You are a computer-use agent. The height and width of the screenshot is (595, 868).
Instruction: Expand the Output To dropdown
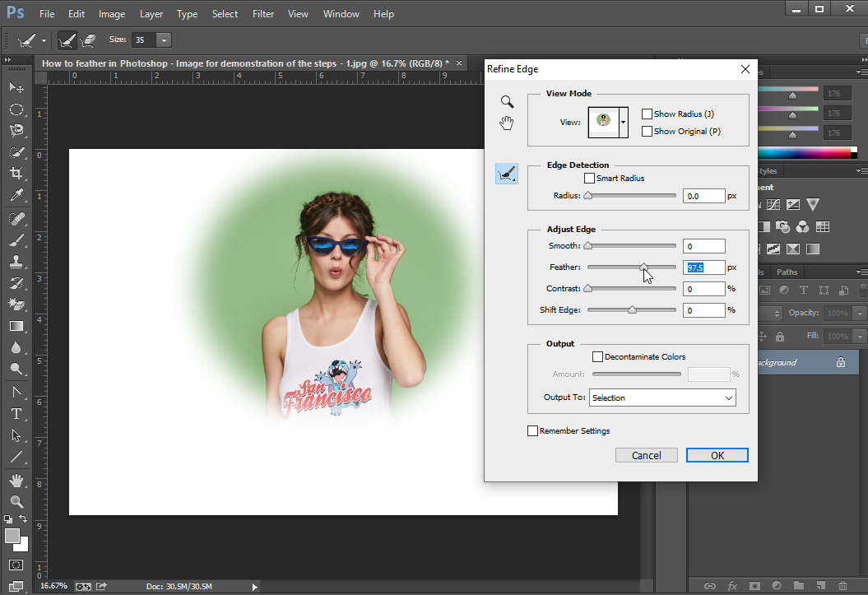(x=662, y=398)
